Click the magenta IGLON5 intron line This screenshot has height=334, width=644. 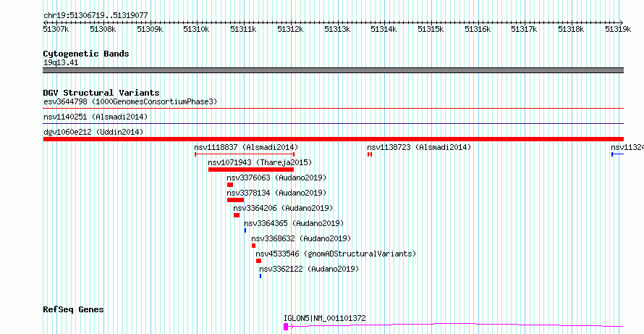click(456, 325)
